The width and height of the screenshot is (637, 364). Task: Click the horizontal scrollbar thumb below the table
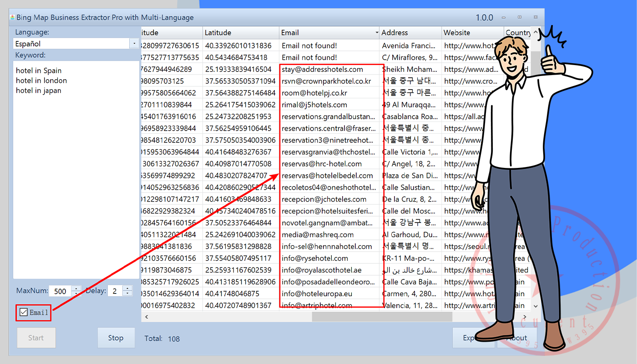(382, 317)
